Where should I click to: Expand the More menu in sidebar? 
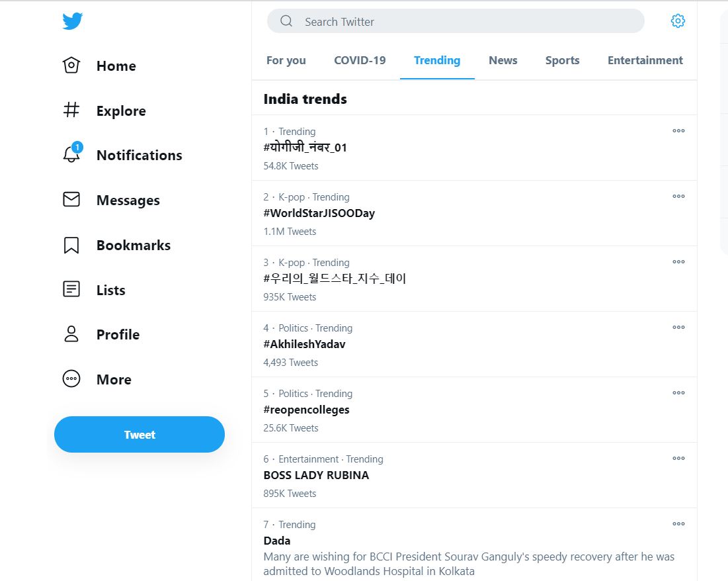pos(71,379)
